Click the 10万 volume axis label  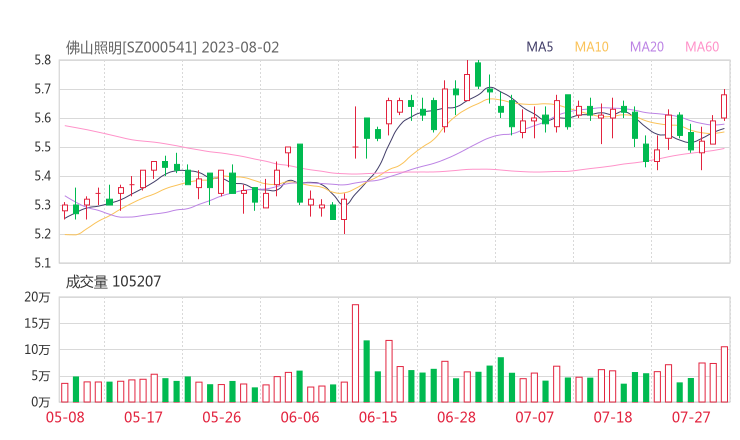point(37,350)
